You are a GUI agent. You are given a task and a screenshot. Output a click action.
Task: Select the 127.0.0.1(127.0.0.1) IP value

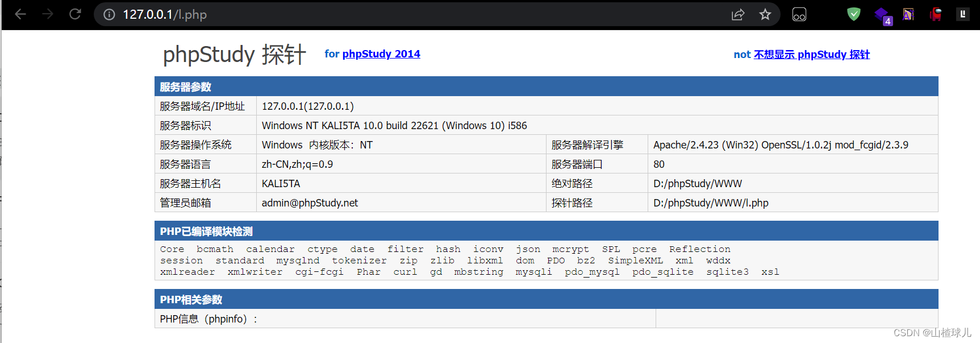coord(308,106)
